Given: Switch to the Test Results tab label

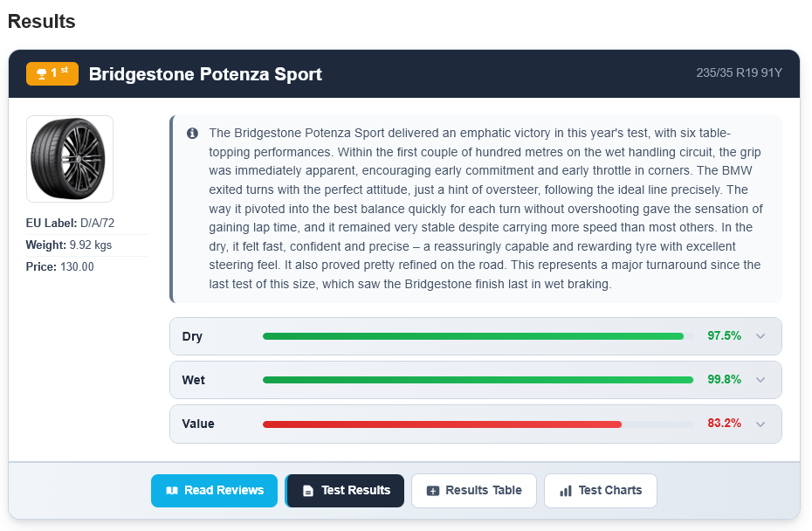Looking at the screenshot, I should [x=355, y=490].
